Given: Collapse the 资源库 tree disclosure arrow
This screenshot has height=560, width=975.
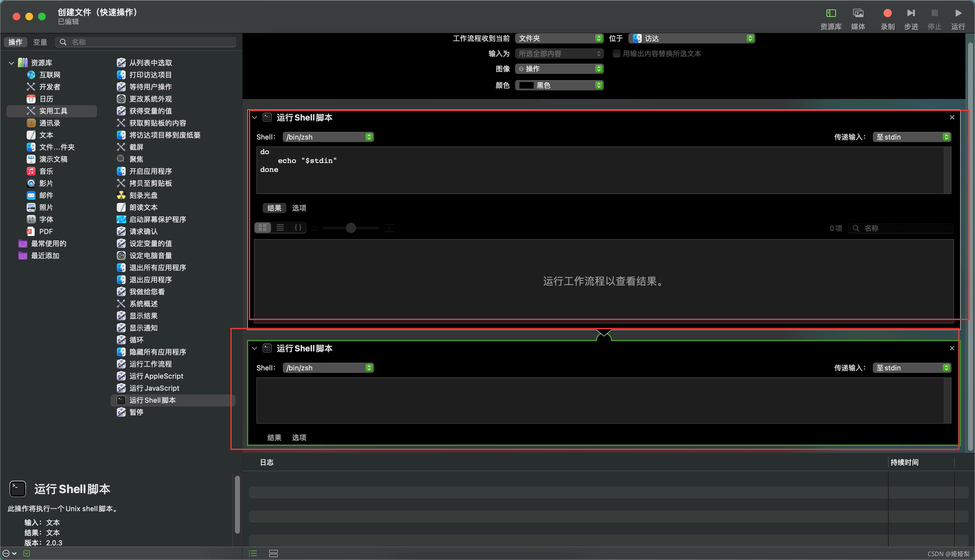Looking at the screenshot, I should pos(11,63).
